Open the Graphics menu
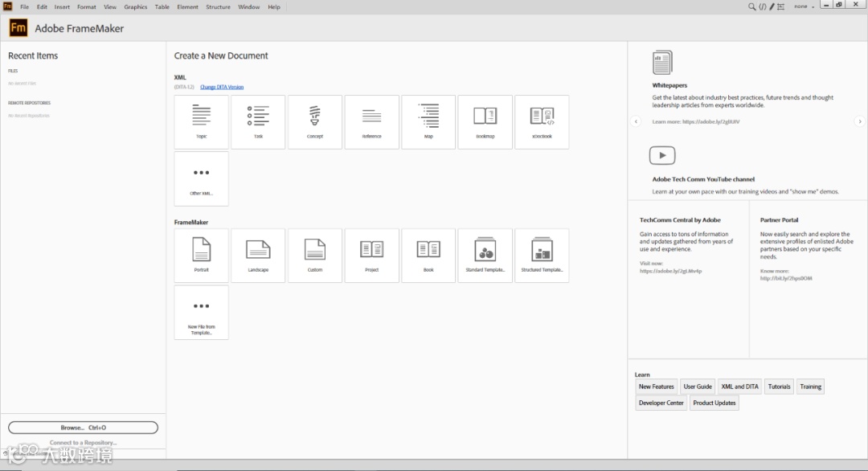 pyautogui.click(x=136, y=7)
